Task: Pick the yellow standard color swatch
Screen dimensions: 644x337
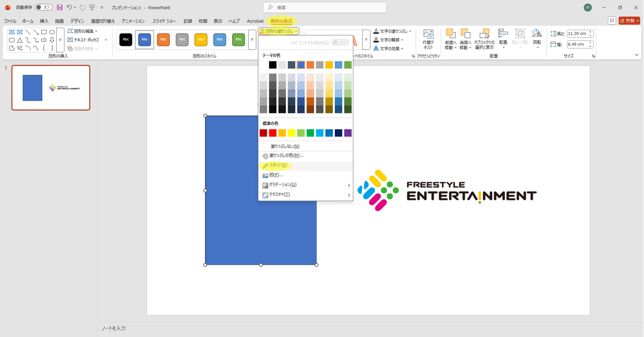Action: click(292, 133)
